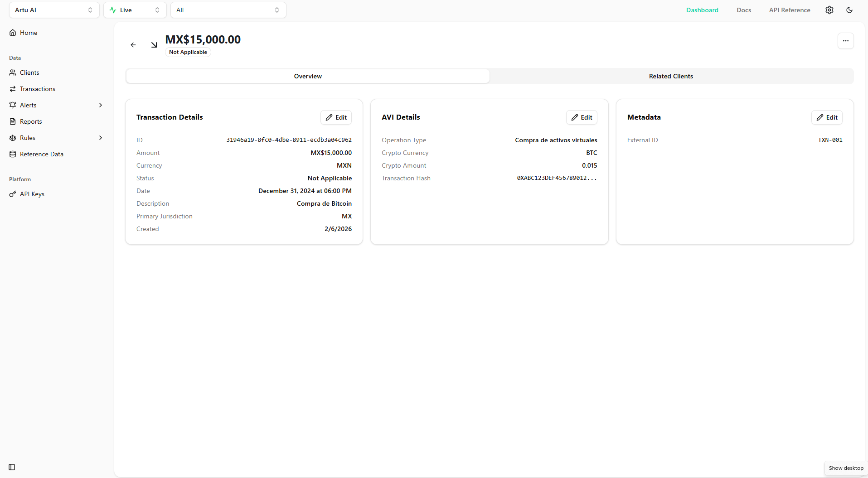Collapse the sidebar using the panel icon

[x=12, y=467]
